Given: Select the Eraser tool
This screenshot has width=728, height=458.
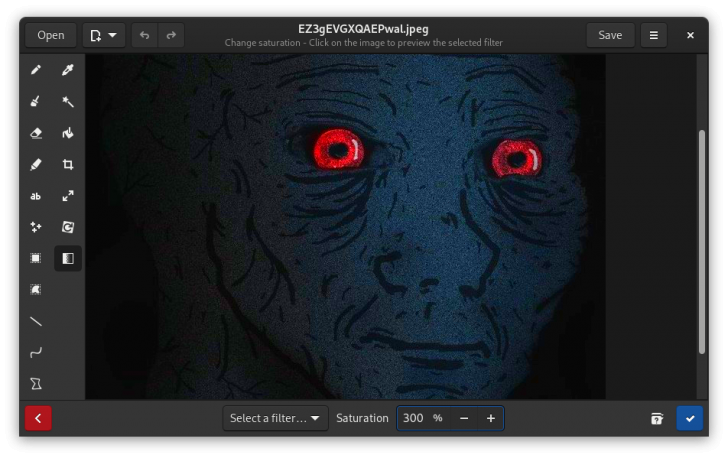Looking at the screenshot, I should tap(36, 133).
